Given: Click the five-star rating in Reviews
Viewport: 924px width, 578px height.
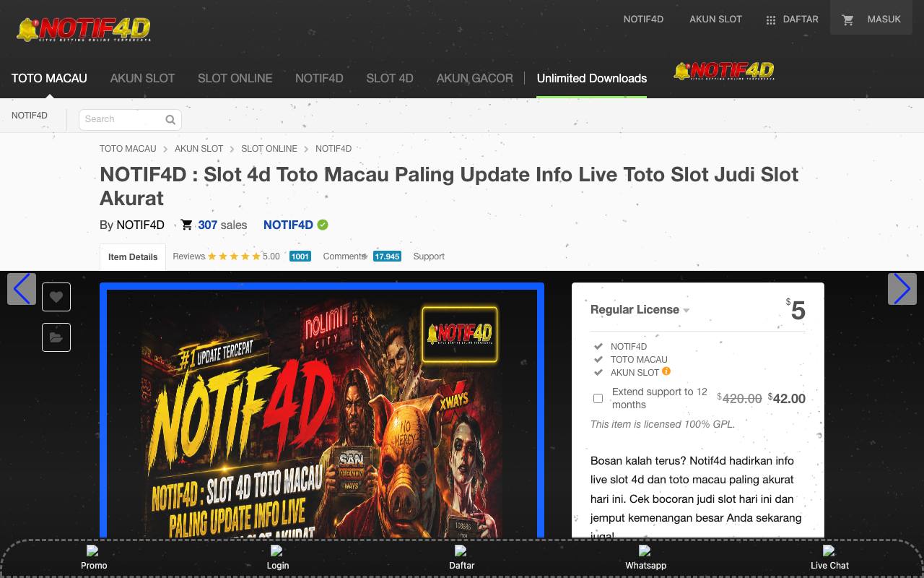Looking at the screenshot, I should coord(234,256).
